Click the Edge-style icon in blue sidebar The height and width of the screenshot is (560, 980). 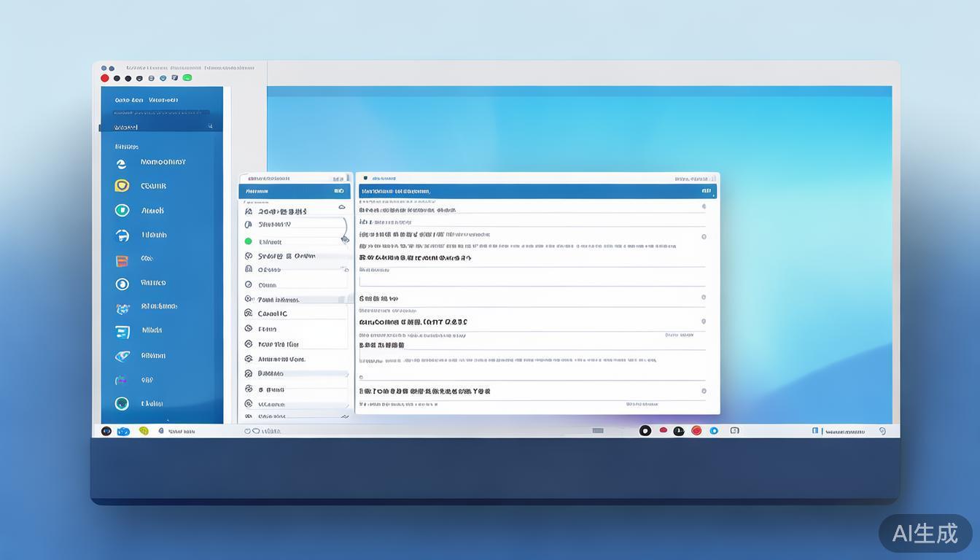(x=122, y=164)
